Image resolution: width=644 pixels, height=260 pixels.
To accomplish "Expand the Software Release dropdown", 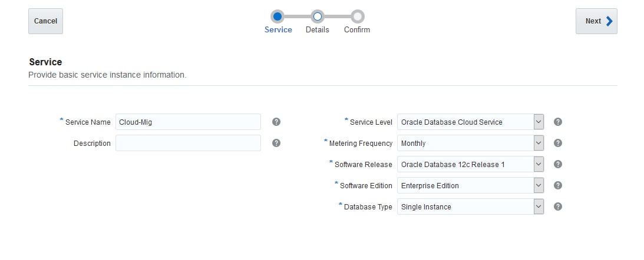I will click(538, 164).
